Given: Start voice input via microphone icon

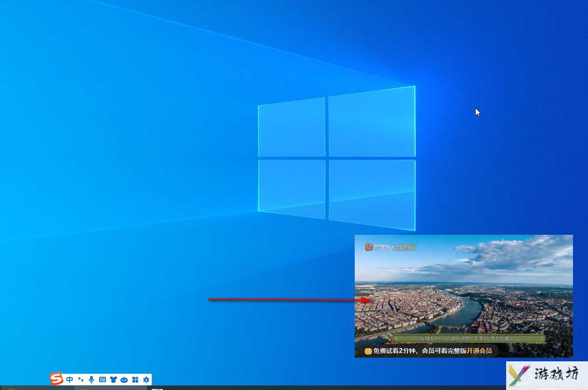Looking at the screenshot, I should pyautogui.click(x=91, y=380).
